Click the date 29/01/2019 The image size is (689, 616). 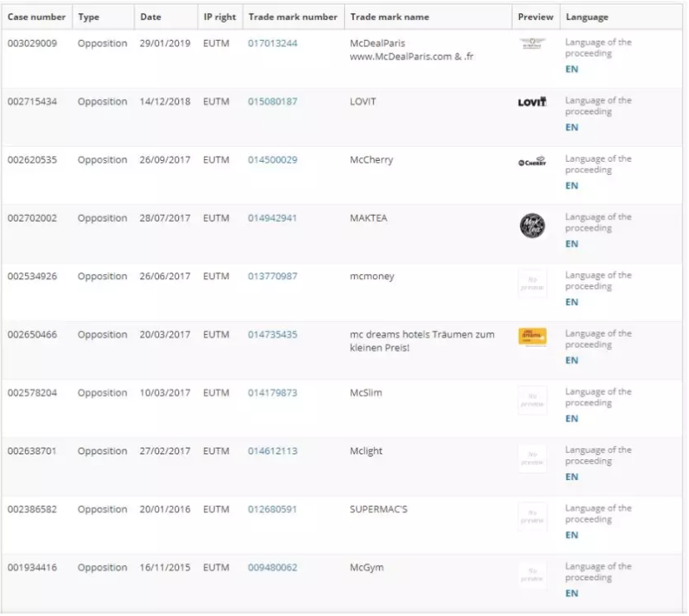coord(165,43)
